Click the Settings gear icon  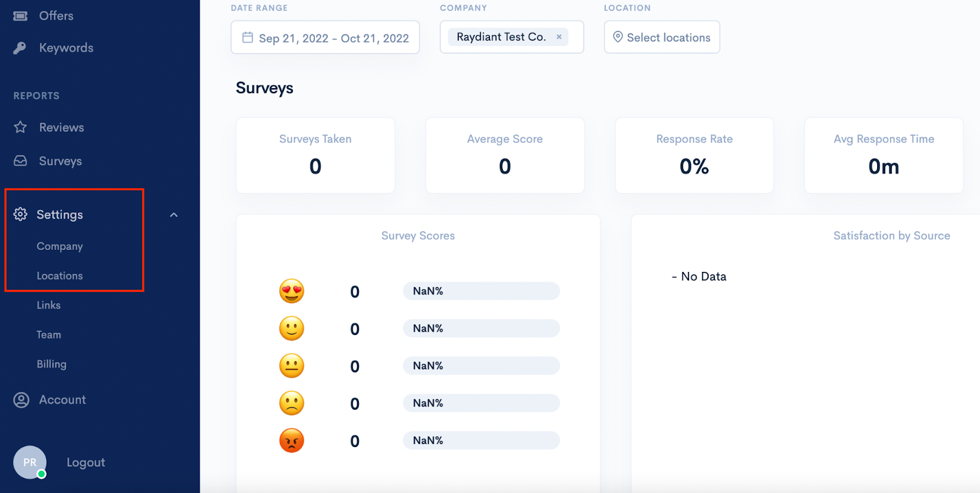pos(20,214)
